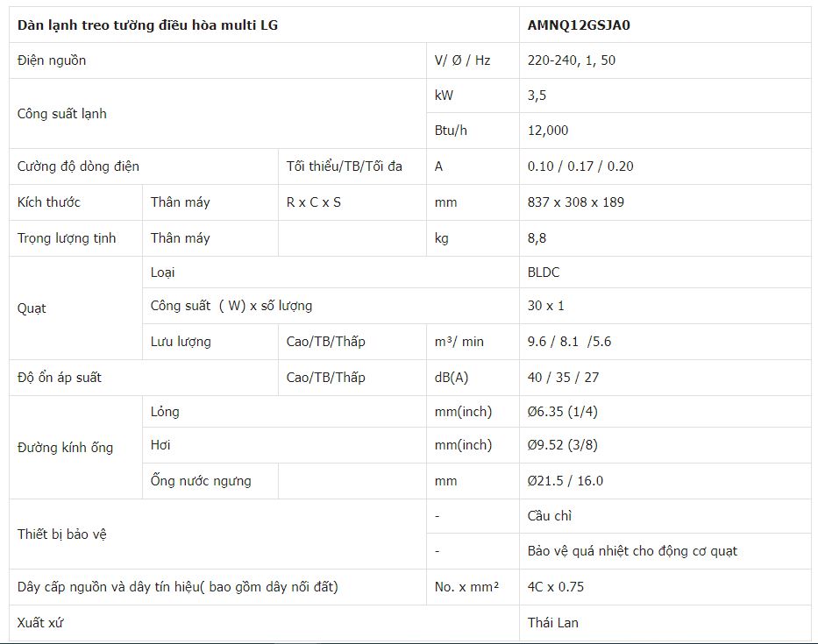818x644 pixels.
Task: Select the net weight value 8,8
Action: [537, 238]
